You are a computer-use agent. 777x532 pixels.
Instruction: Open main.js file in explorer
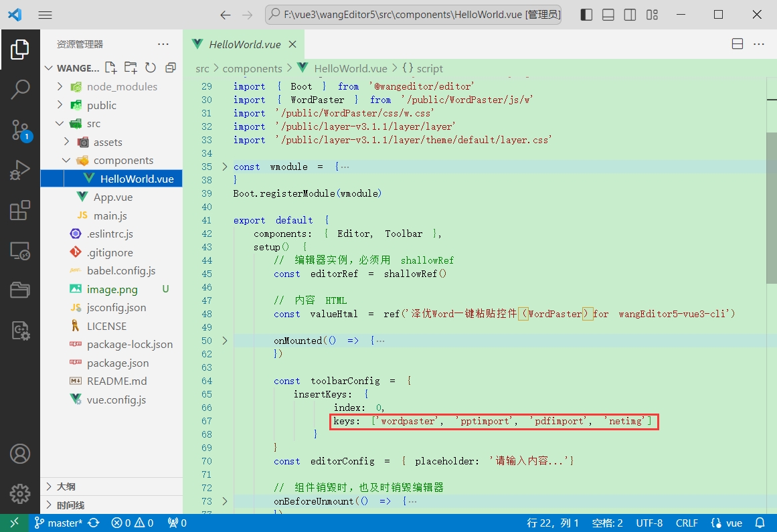click(x=110, y=215)
